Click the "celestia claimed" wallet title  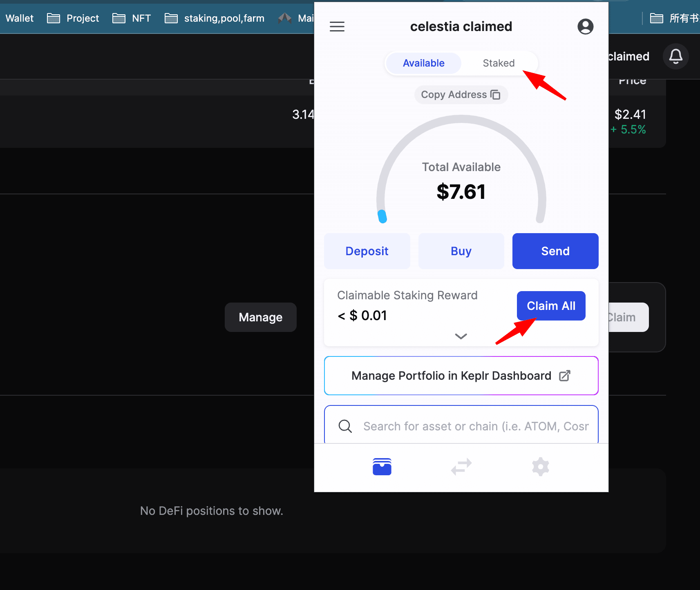tap(461, 27)
